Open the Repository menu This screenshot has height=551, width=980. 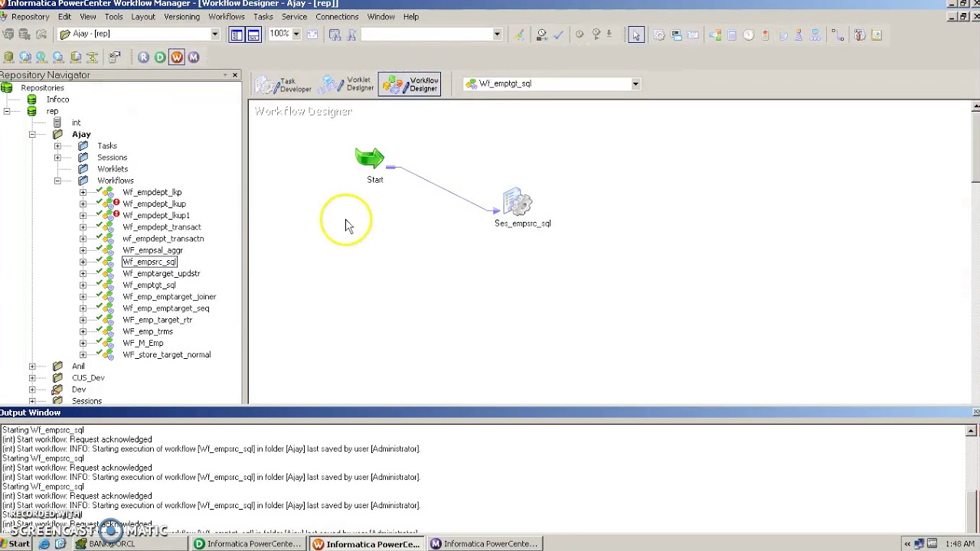pos(31,16)
